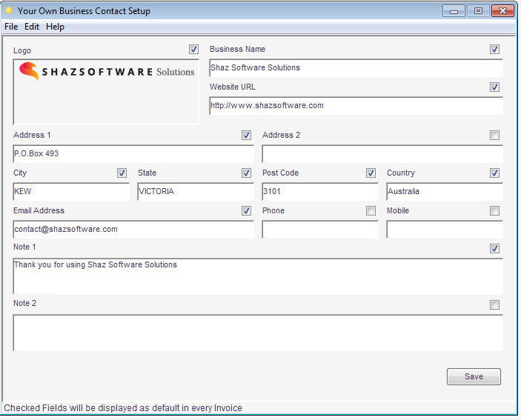The height and width of the screenshot is (420, 521).
Task: Enable the Address 2 checkbox
Action: coord(494,136)
